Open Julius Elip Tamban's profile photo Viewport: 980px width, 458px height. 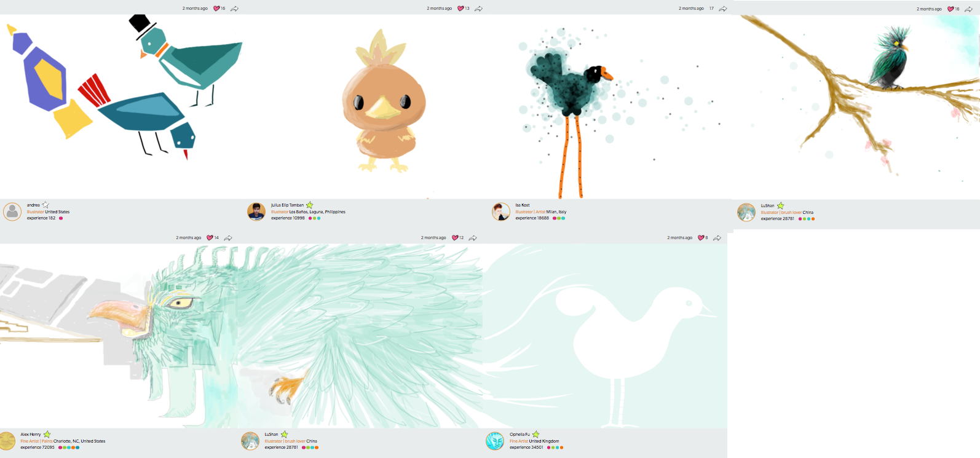point(256,211)
